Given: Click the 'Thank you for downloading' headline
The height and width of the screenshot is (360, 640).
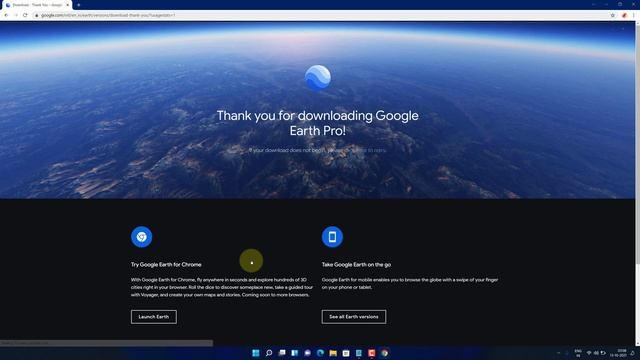Looking at the screenshot, I should (318, 123).
